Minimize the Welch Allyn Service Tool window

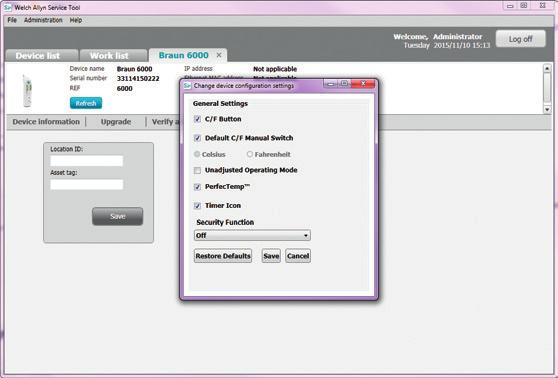pos(510,6)
